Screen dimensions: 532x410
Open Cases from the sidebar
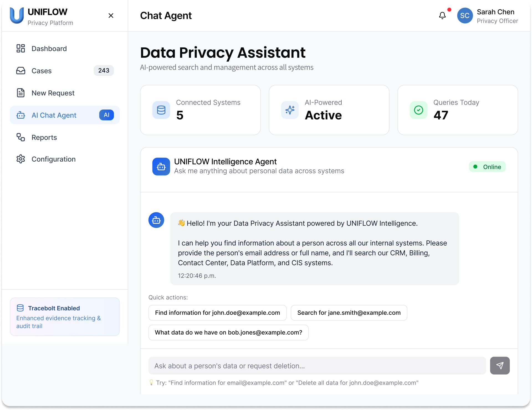point(42,71)
